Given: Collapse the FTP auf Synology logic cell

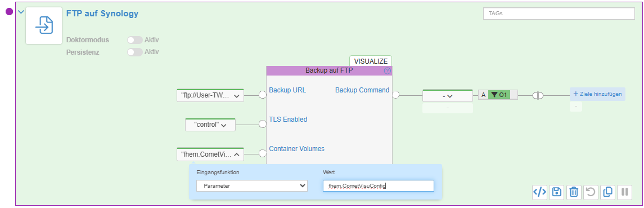Looking at the screenshot, I should coord(21,11).
